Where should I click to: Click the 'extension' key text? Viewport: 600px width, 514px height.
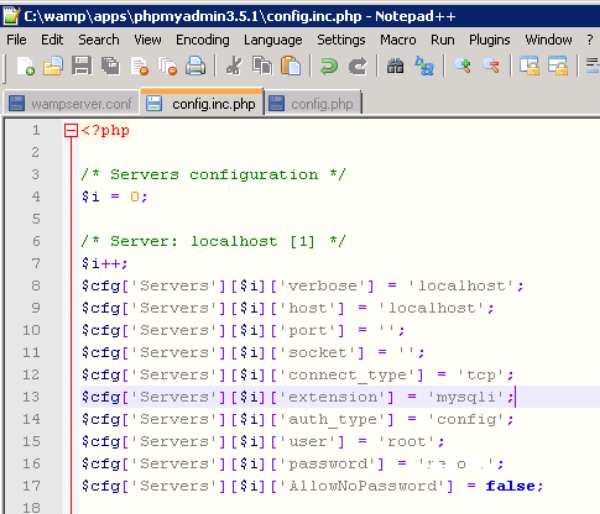333,397
